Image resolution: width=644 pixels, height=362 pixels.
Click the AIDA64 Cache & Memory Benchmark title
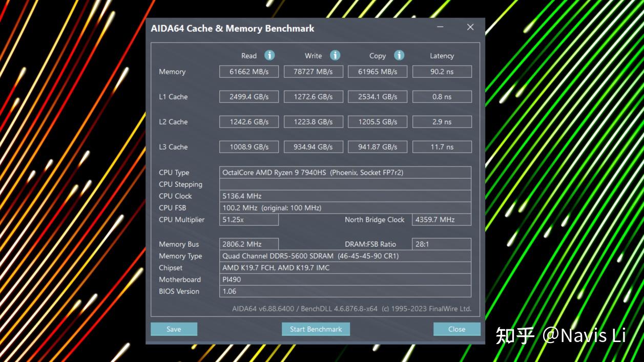coord(233,29)
